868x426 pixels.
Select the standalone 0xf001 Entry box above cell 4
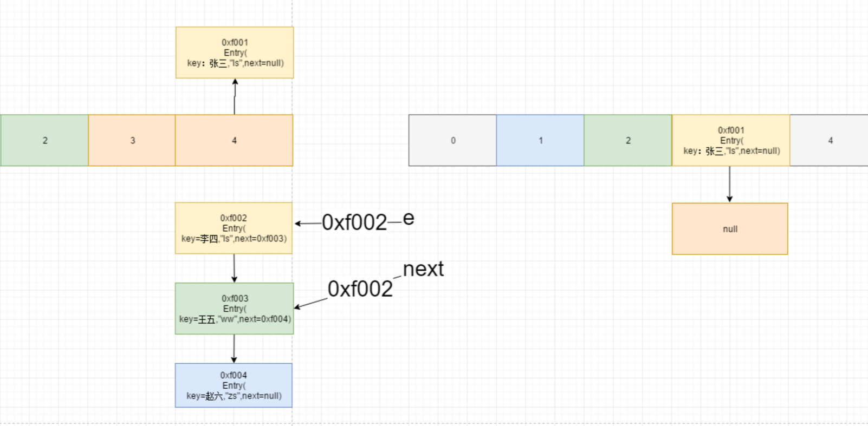[235, 53]
